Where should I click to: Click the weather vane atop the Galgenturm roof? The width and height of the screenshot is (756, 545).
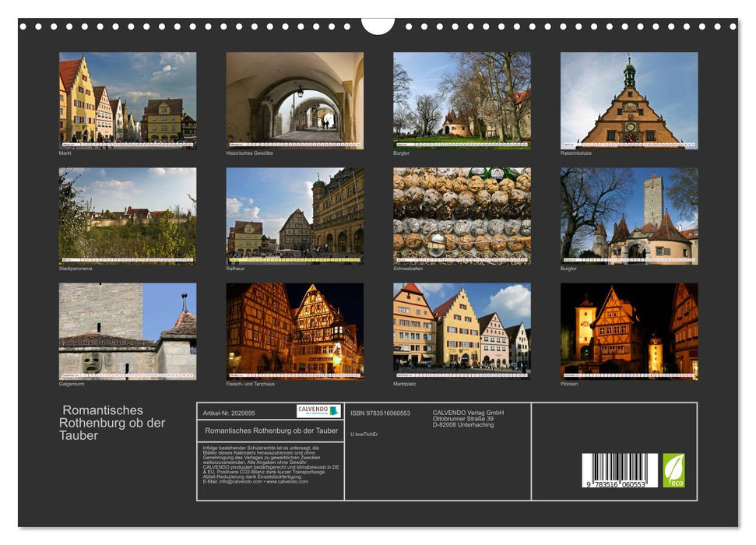click(x=185, y=294)
